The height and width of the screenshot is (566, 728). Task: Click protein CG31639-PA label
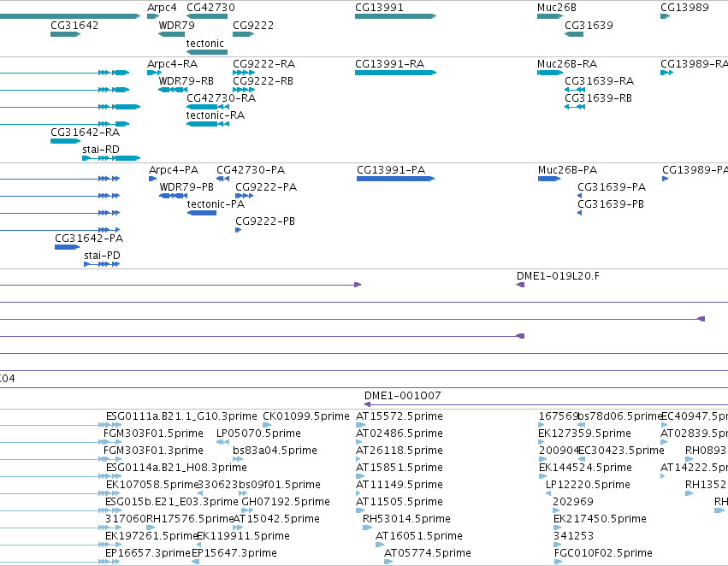612,187
